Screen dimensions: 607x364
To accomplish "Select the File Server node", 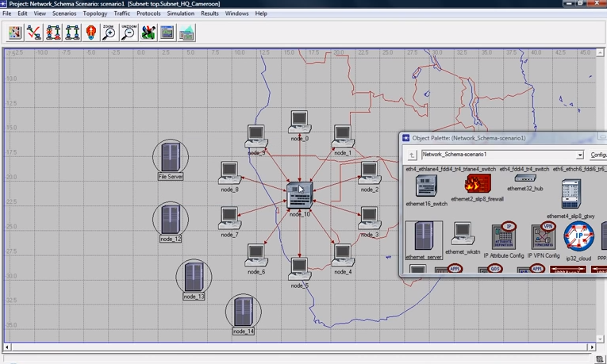I will (171, 157).
